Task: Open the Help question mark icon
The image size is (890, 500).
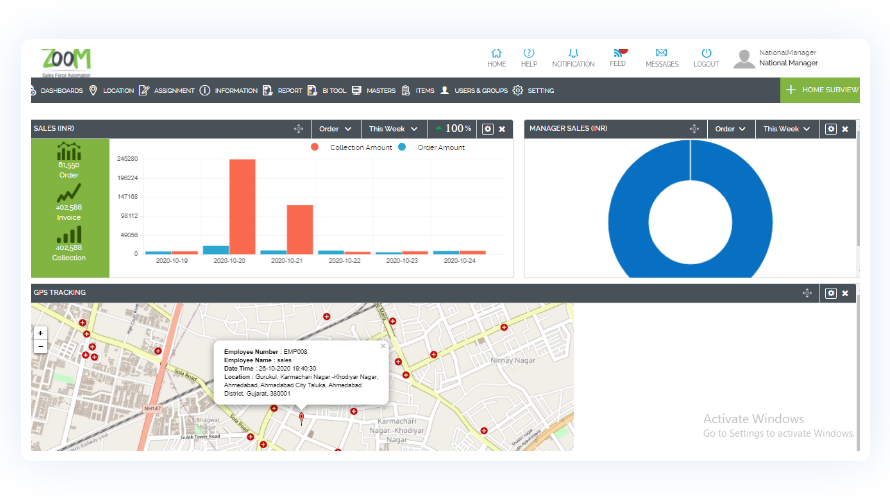Action: pos(529,53)
